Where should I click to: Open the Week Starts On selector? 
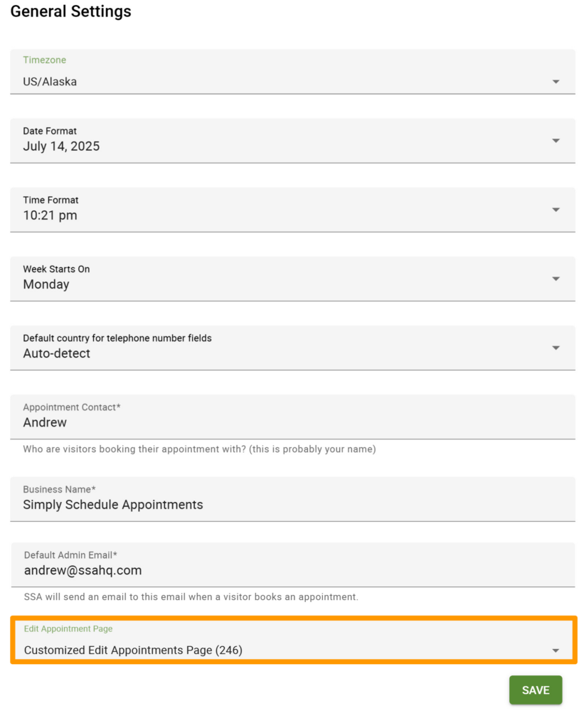tap(284, 278)
